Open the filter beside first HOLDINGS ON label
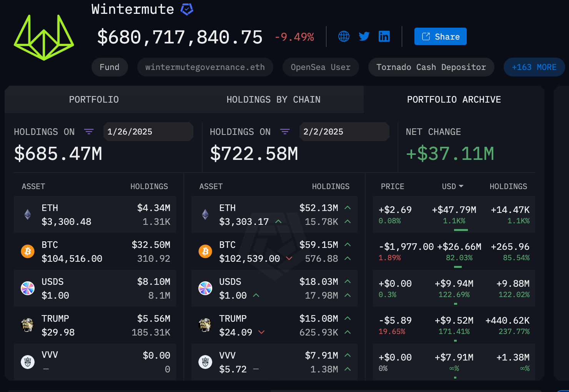This screenshot has width=569, height=392. pyautogui.click(x=89, y=131)
